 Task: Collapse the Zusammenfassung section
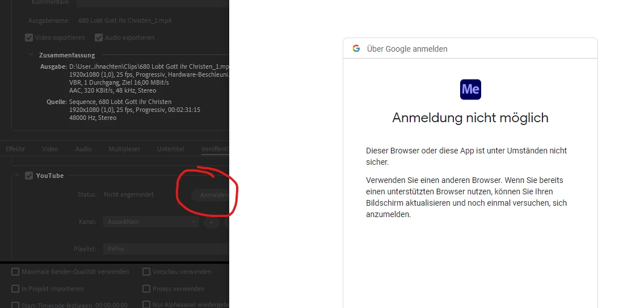(31, 55)
